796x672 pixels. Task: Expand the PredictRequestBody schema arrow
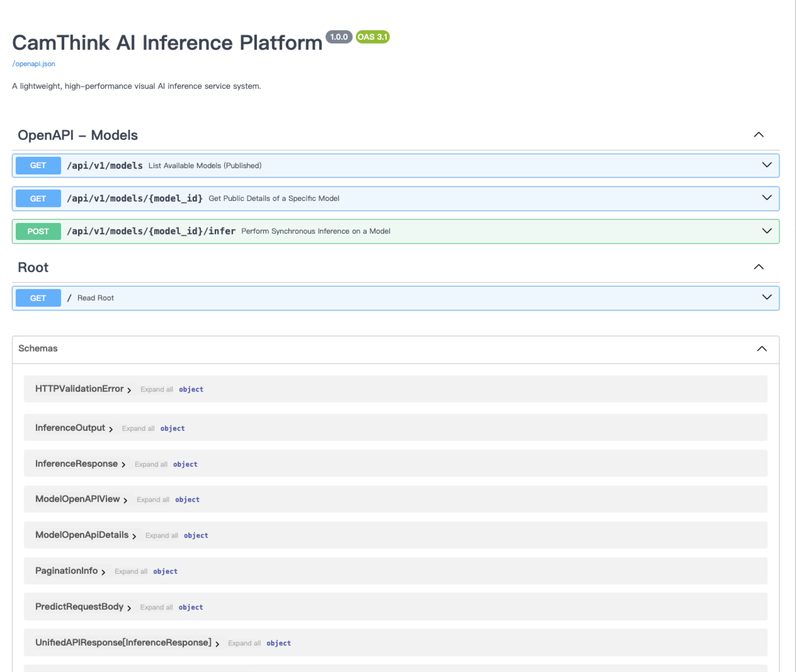(x=129, y=608)
